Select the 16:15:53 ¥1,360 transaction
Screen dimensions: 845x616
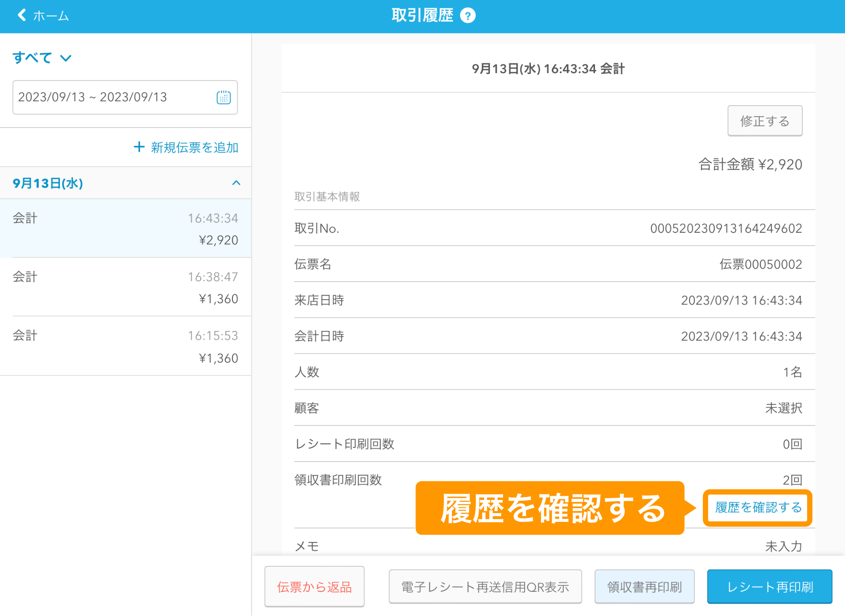125,346
